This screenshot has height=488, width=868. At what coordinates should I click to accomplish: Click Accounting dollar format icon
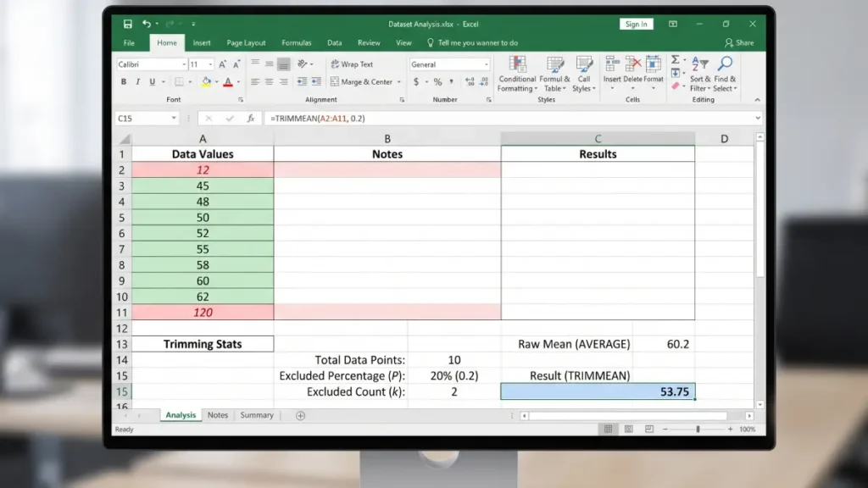416,82
